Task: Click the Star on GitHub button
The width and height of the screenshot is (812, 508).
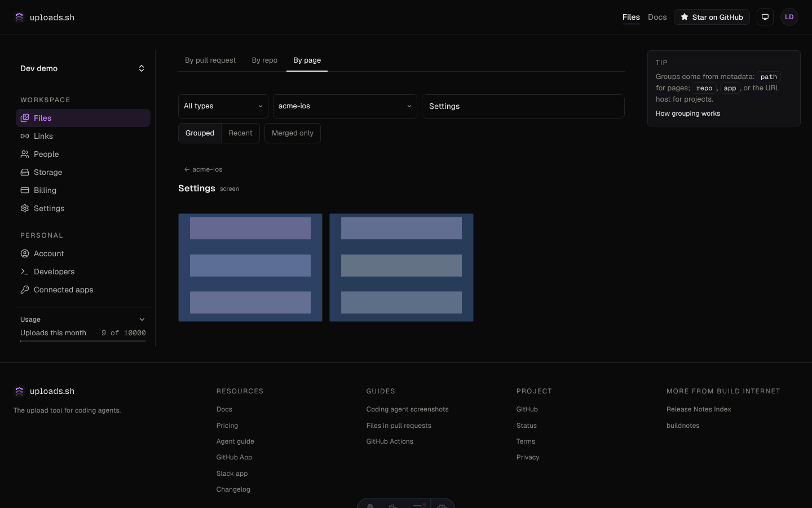Action: (712, 17)
